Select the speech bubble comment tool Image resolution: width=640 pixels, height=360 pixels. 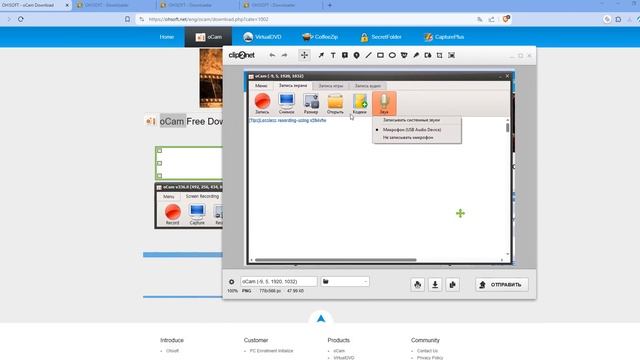click(x=345, y=55)
